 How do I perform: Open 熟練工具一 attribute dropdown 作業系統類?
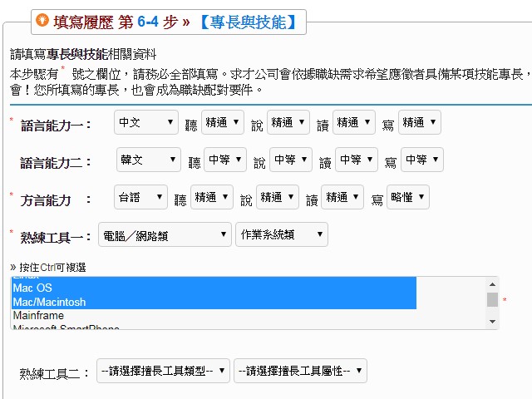coord(281,234)
